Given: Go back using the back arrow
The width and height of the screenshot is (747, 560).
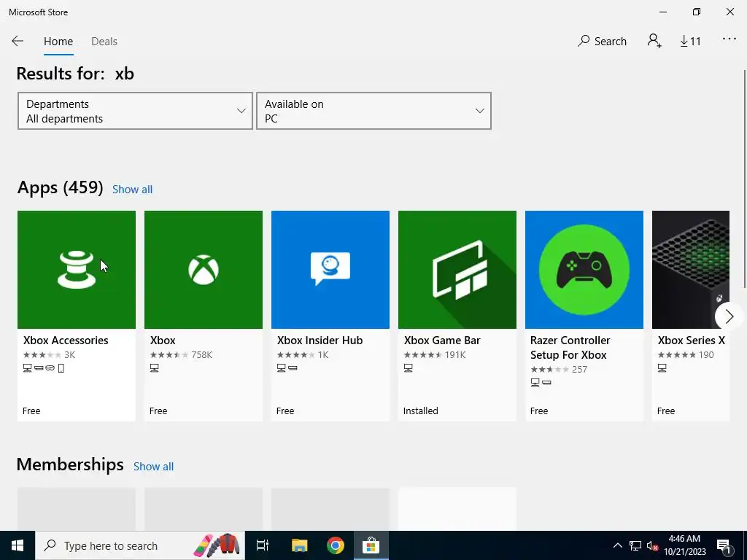Looking at the screenshot, I should pos(18,41).
